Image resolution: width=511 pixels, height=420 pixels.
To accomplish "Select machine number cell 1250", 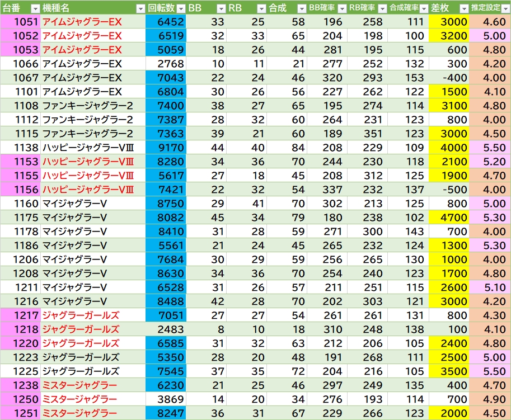I will [x=20, y=400].
